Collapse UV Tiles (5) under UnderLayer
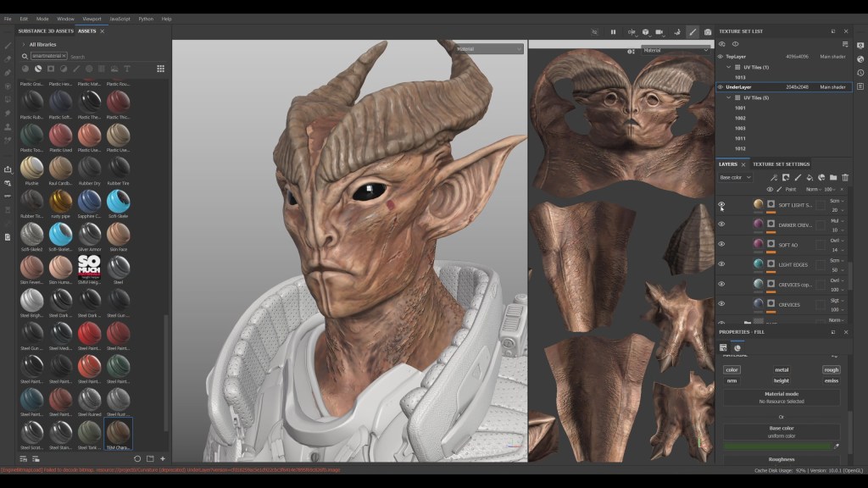The width and height of the screenshot is (868, 488). click(728, 97)
